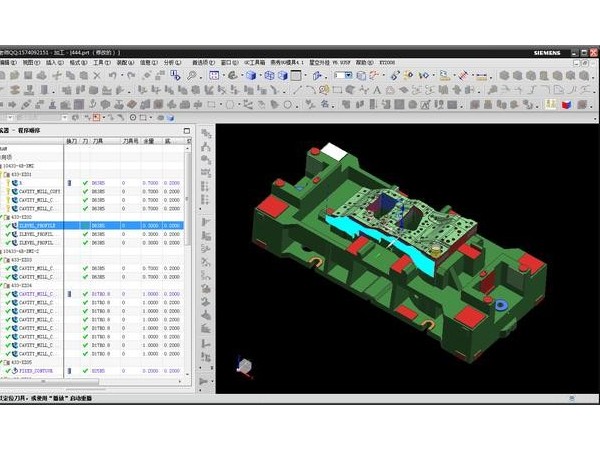Click the FIXED_CONTOUR operation icon
This screenshot has width=600, height=450.
[14, 370]
